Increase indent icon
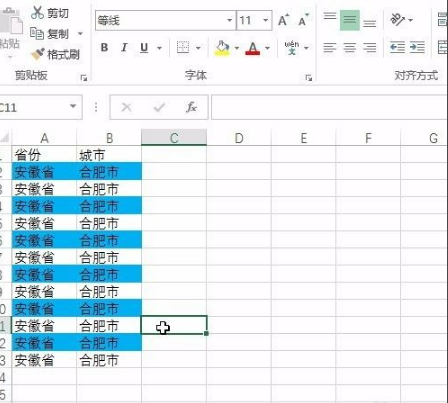 point(417,47)
